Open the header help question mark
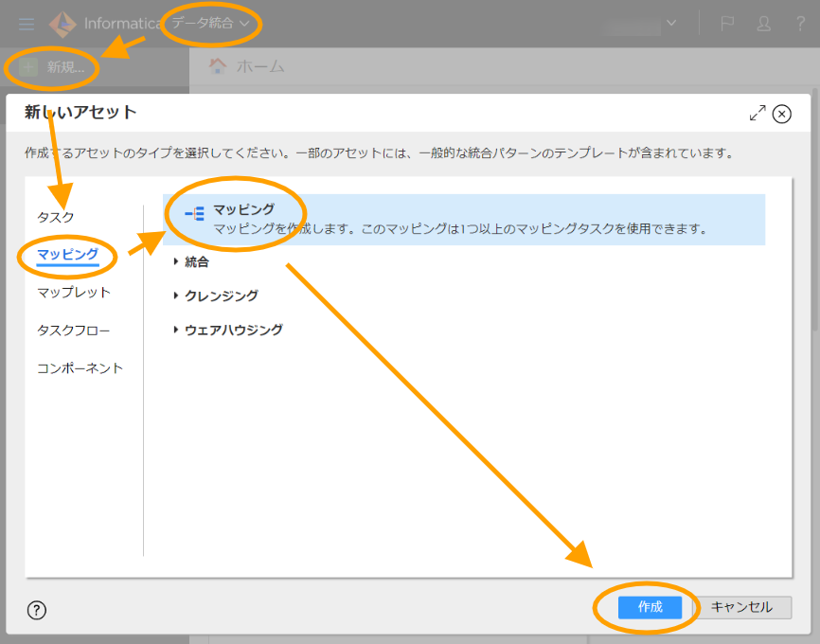This screenshot has width=820, height=644. tap(800, 24)
